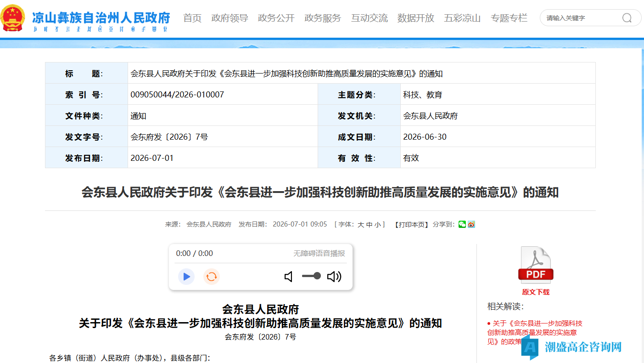Click the 发文机关 value 会东县人民政府
The image size is (644, 363).
pyautogui.click(x=431, y=116)
